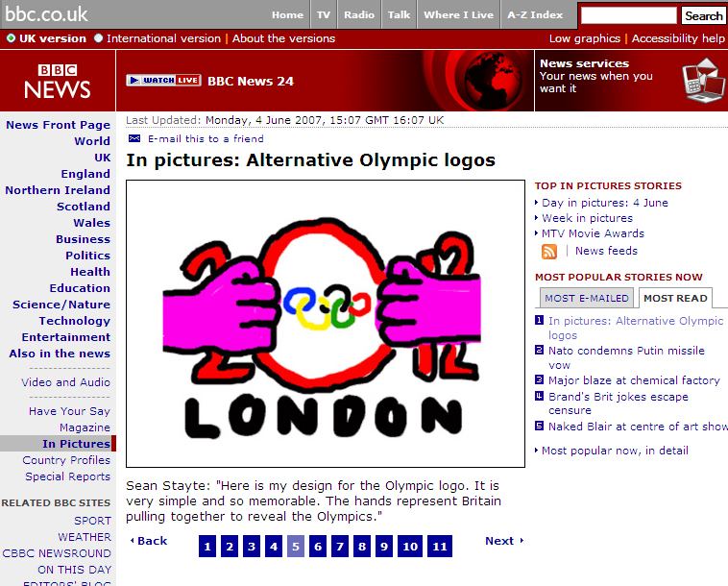The width and height of the screenshot is (728, 586).
Task: Click the BBC News logo
Action: [58, 82]
